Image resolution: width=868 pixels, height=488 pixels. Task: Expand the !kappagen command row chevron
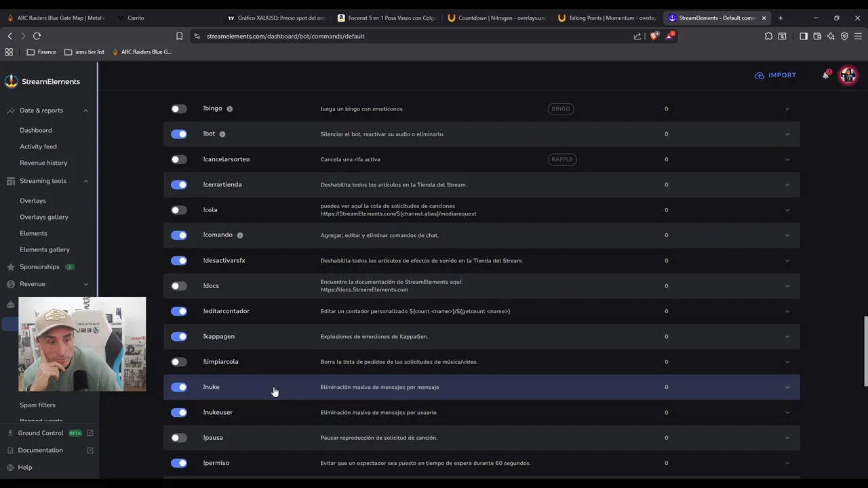(787, 337)
